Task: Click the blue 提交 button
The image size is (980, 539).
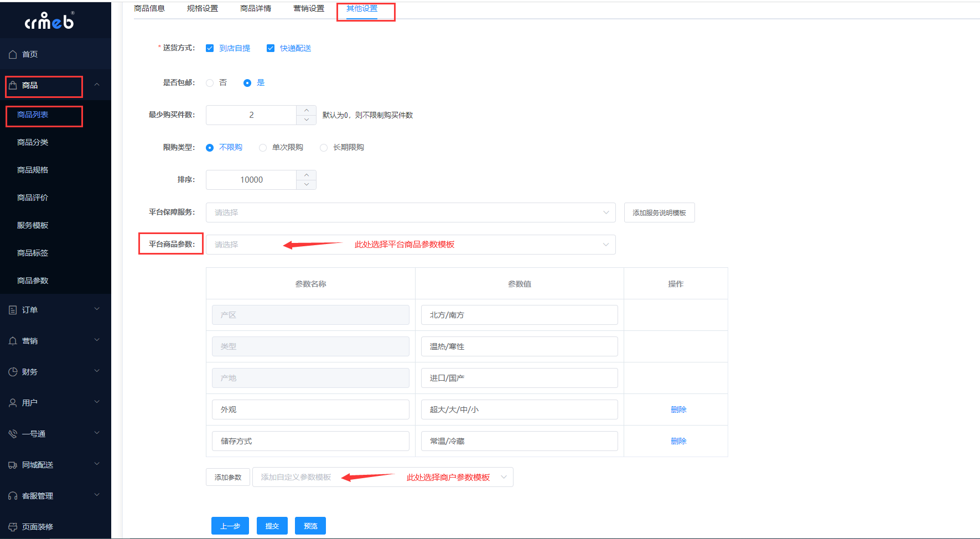Action: (x=272, y=526)
